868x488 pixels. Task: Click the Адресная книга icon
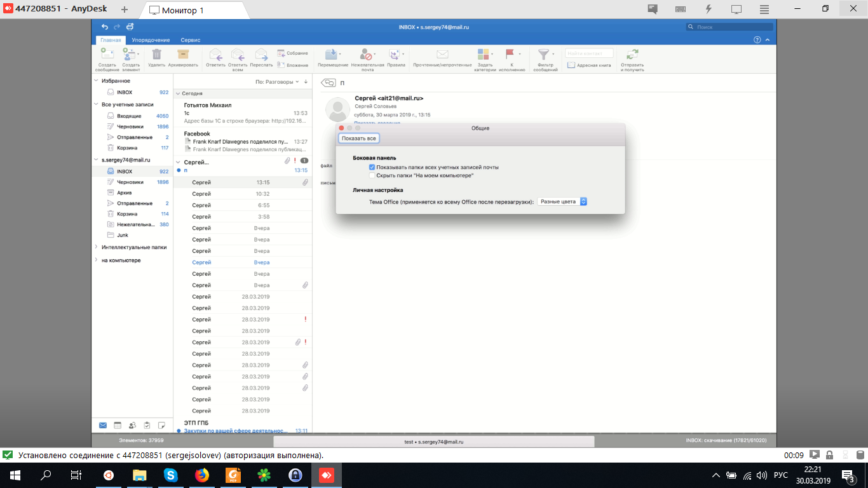571,65
